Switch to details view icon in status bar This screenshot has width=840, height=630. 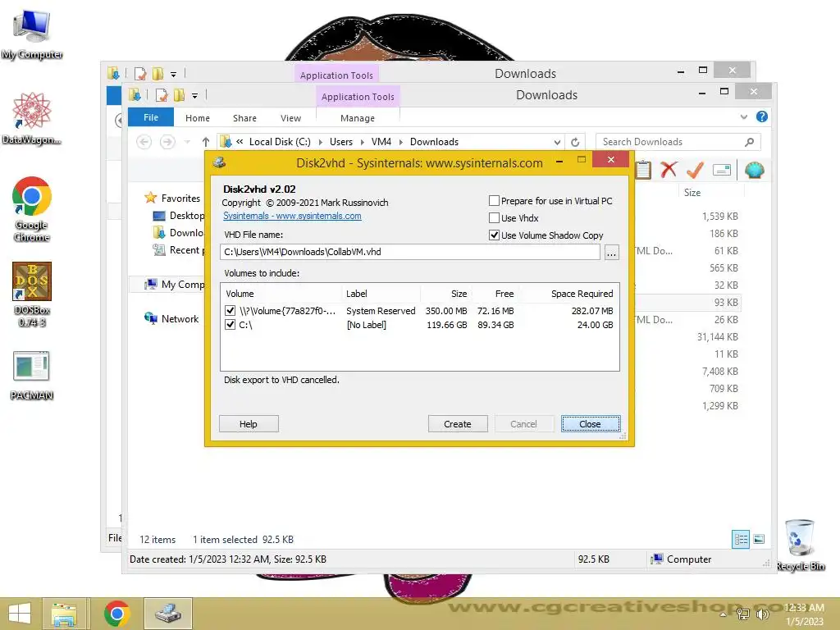(741, 539)
